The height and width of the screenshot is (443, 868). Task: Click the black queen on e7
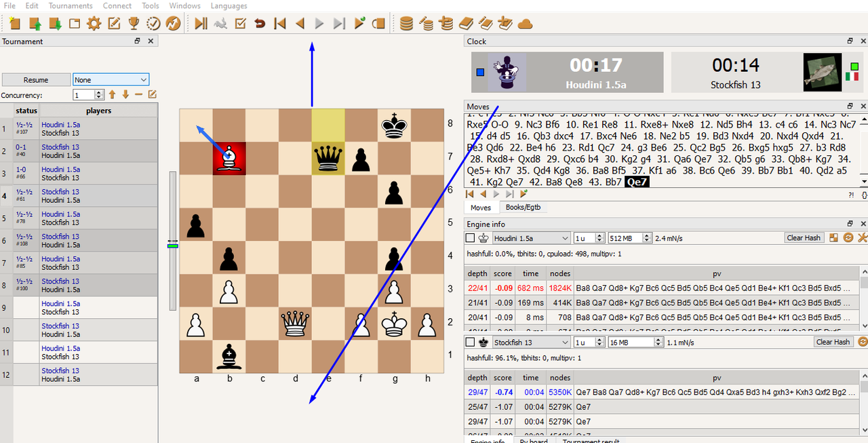coord(328,158)
